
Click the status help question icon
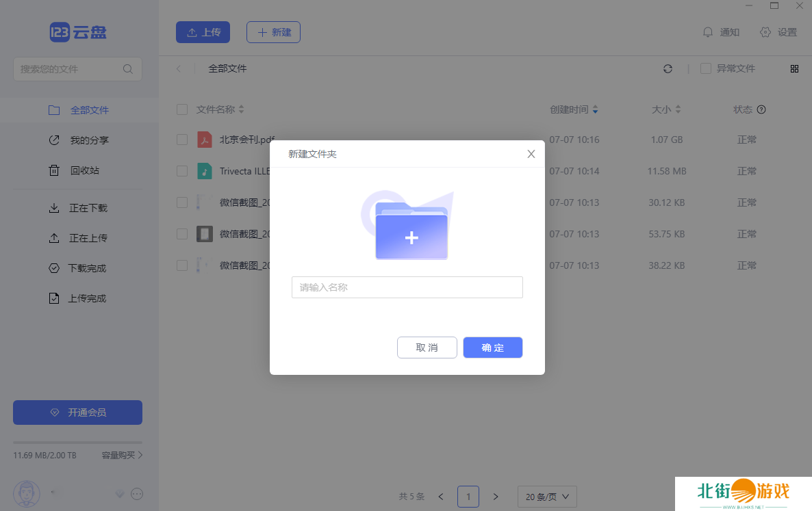coord(761,109)
